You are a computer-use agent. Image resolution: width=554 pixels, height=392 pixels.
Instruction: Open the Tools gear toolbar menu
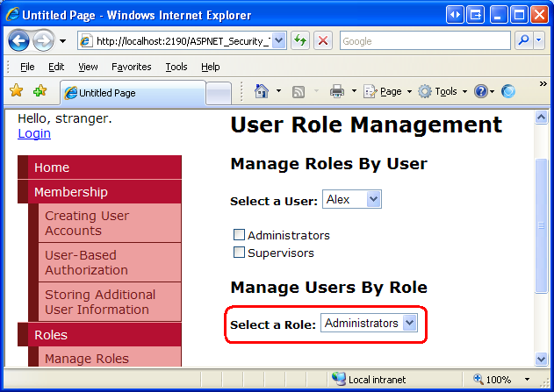click(442, 91)
